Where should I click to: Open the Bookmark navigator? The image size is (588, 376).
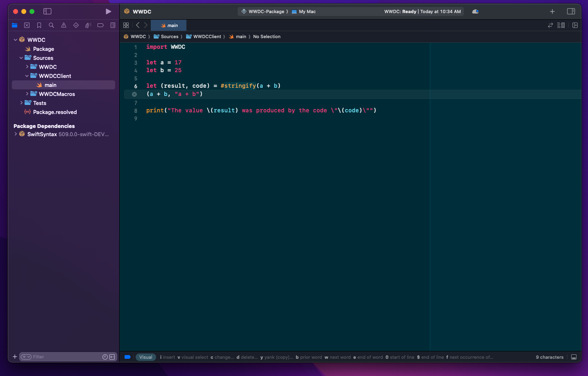39,25
